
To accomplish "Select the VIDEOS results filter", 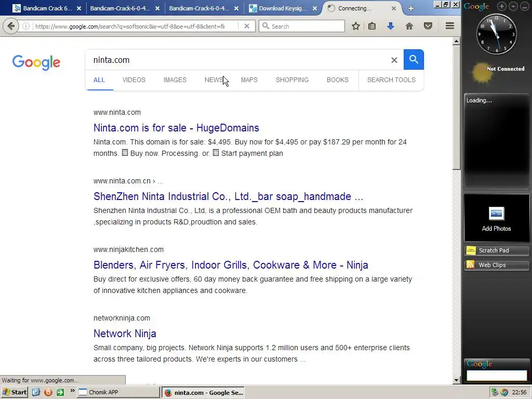I will [x=134, y=80].
